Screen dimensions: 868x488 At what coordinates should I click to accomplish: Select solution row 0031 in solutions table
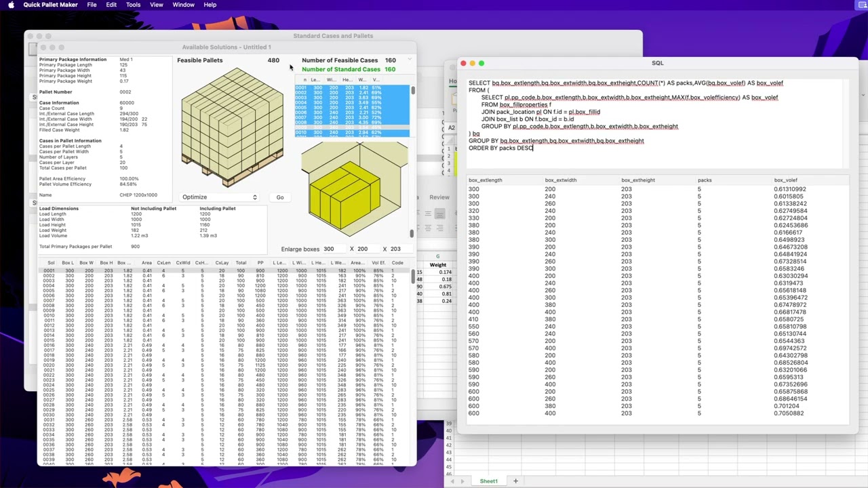click(224, 420)
